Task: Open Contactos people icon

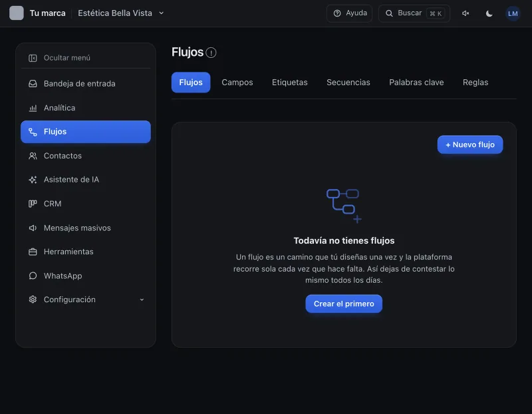Action: (33, 156)
